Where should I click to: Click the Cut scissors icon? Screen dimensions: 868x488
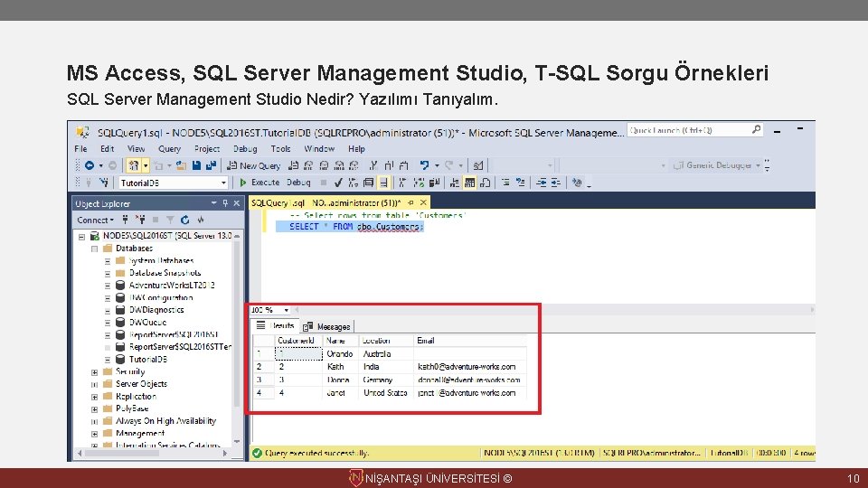pyautogui.click(x=373, y=165)
